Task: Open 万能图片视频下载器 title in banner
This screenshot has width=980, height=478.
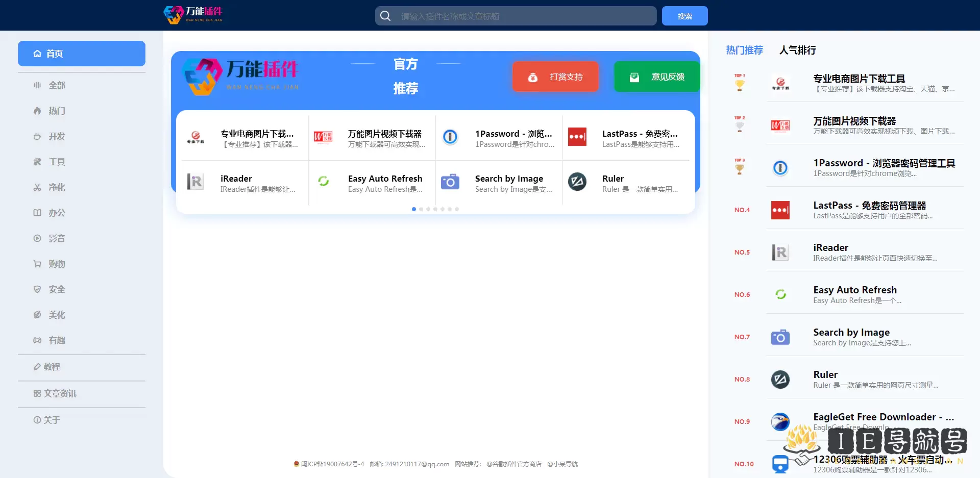Action: pos(385,134)
